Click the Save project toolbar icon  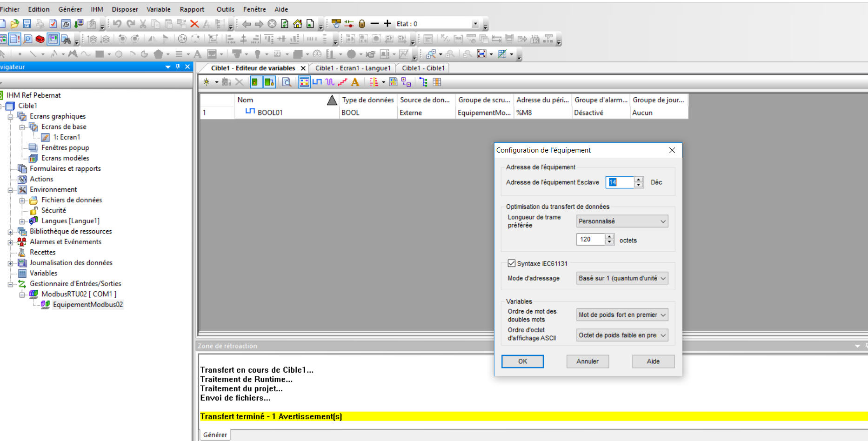point(27,24)
